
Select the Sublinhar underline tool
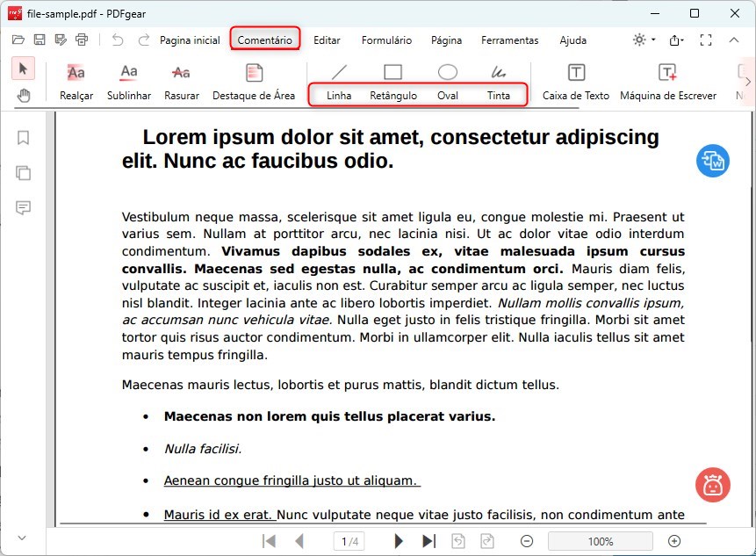129,81
